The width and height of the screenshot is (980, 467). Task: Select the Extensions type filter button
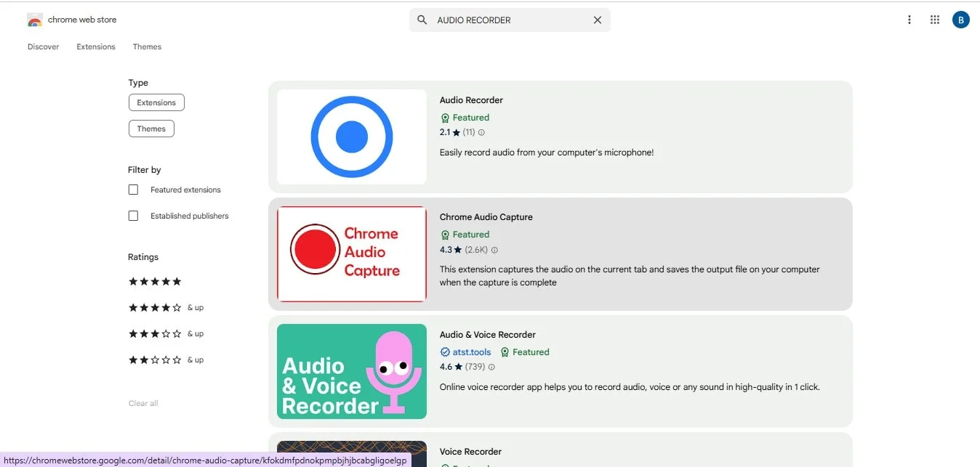(156, 102)
